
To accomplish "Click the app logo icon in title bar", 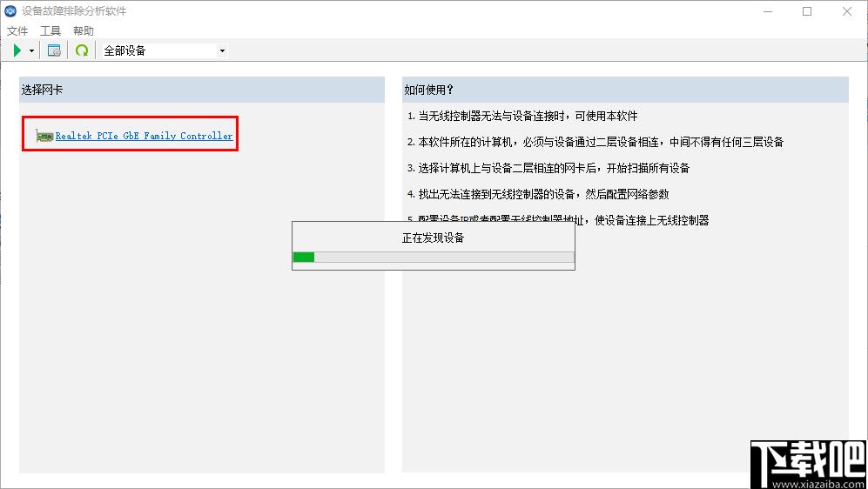I will 10,11.
